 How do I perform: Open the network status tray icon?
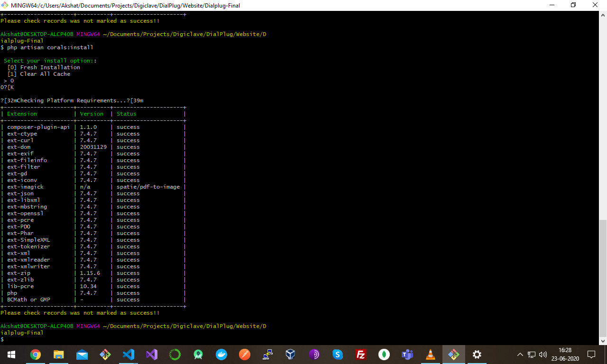coord(532,355)
